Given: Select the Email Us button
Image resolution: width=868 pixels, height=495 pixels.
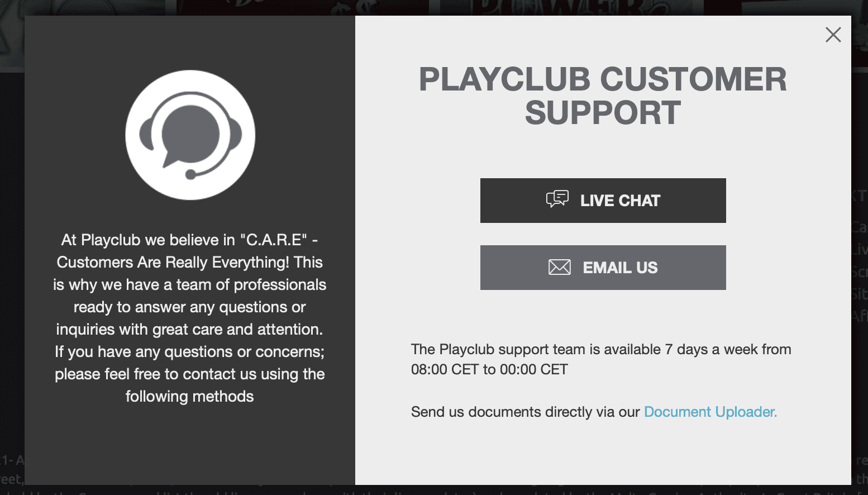Looking at the screenshot, I should point(603,268).
